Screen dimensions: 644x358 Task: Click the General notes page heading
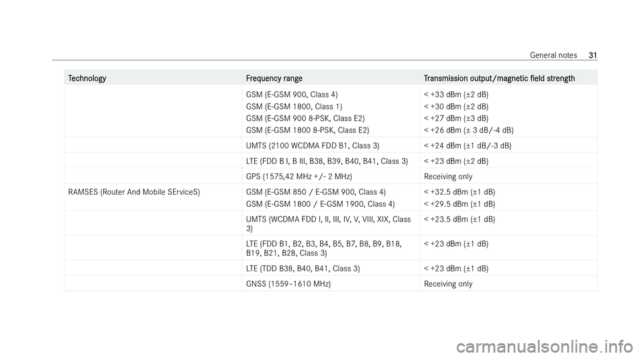(x=553, y=55)
